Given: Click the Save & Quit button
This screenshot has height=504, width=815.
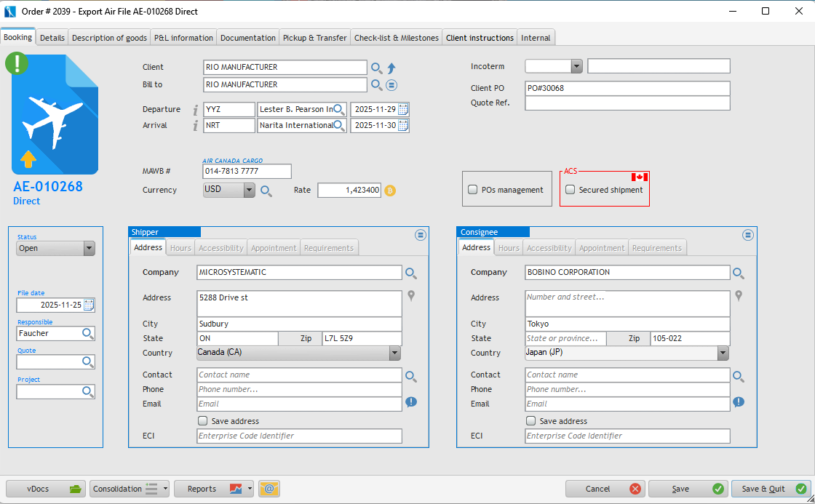Looking at the screenshot, I should coord(771,489).
